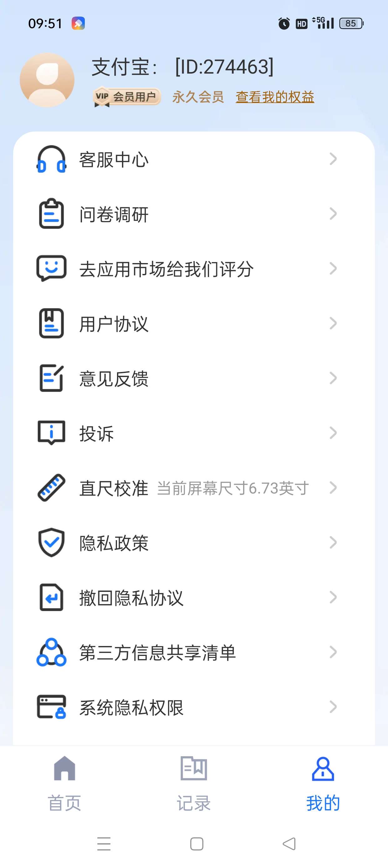Tap the smiley chat rating icon

[51, 268]
